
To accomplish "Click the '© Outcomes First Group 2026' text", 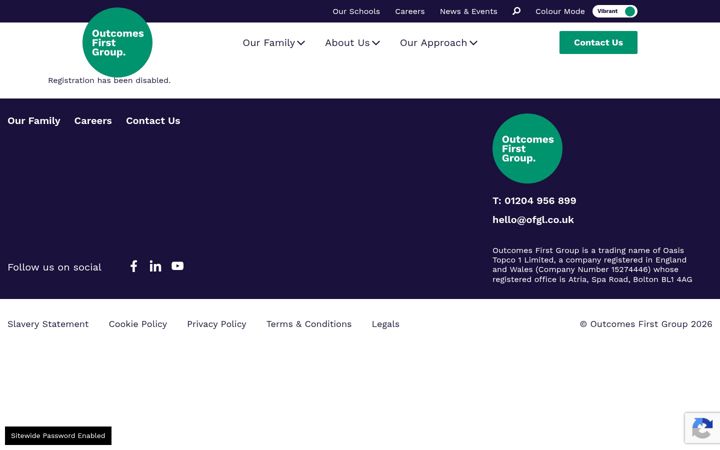I will pyautogui.click(x=646, y=324).
